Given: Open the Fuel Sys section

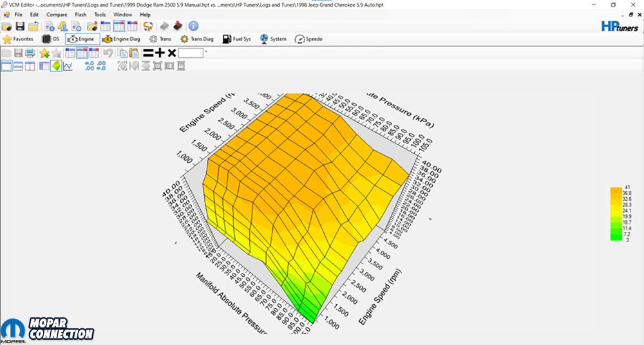Looking at the screenshot, I should click(x=236, y=39).
